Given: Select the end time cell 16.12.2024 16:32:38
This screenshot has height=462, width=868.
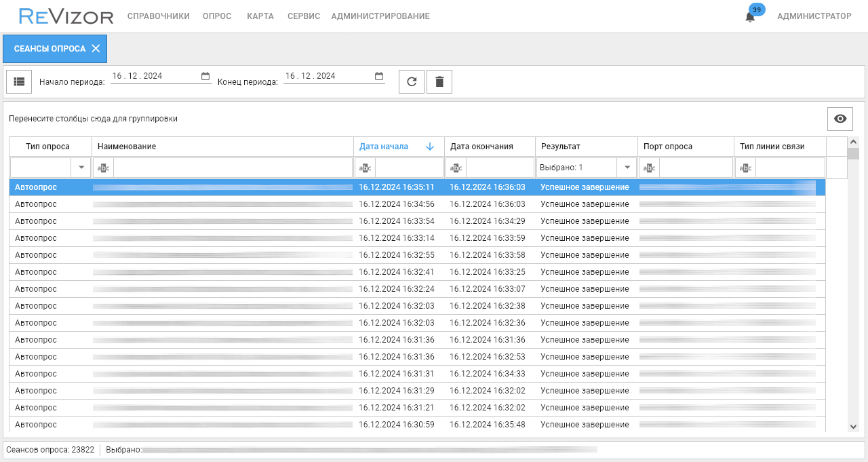Looking at the screenshot, I should [488, 306].
